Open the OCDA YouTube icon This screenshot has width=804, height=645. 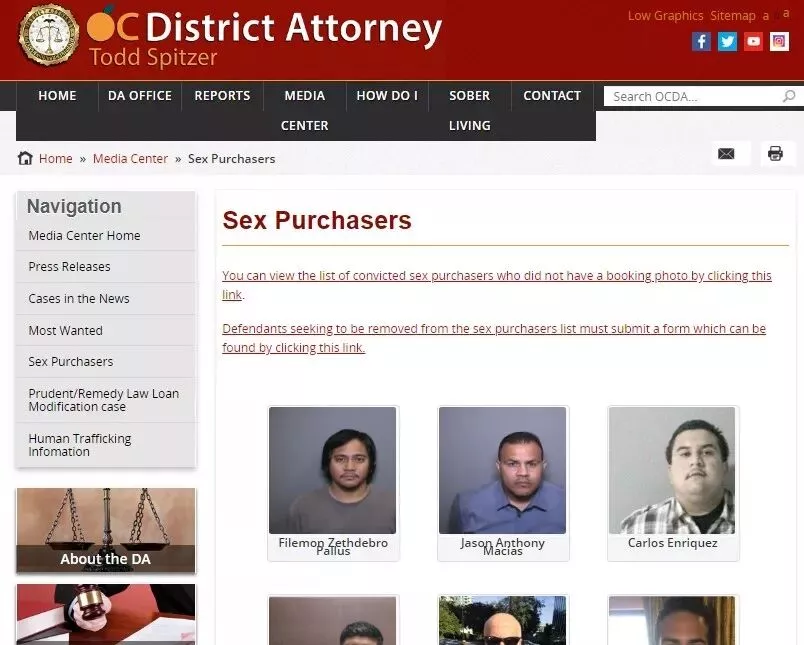pyautogui.click(x=753, y=42)
